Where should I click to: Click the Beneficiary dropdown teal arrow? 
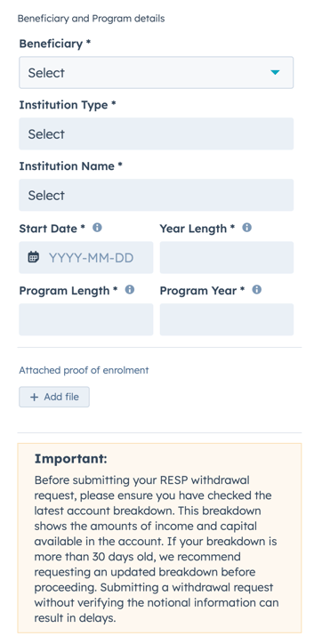click(x=275, y=73)
